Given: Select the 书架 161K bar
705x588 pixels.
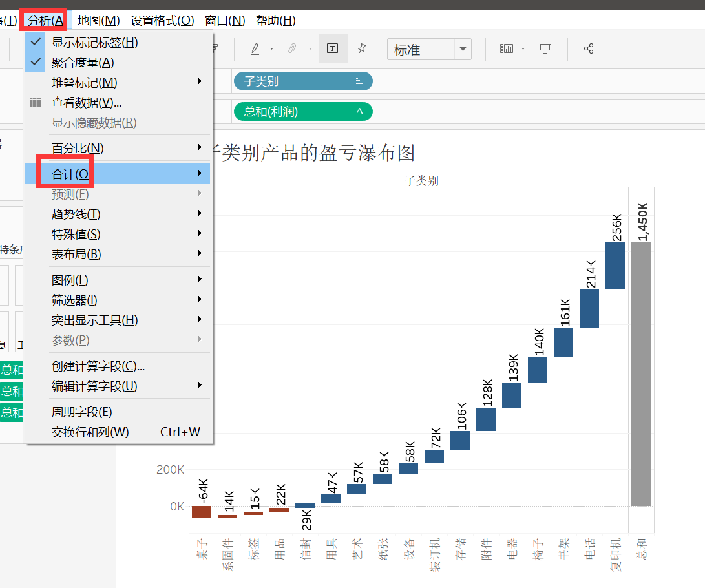Looking at the screenshot, I should point(563,342).
